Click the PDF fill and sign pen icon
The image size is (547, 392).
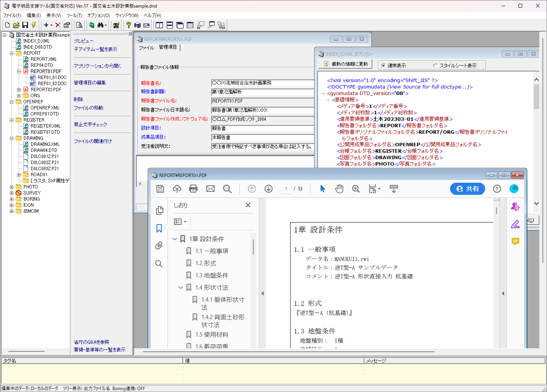[x=515, y=224]
